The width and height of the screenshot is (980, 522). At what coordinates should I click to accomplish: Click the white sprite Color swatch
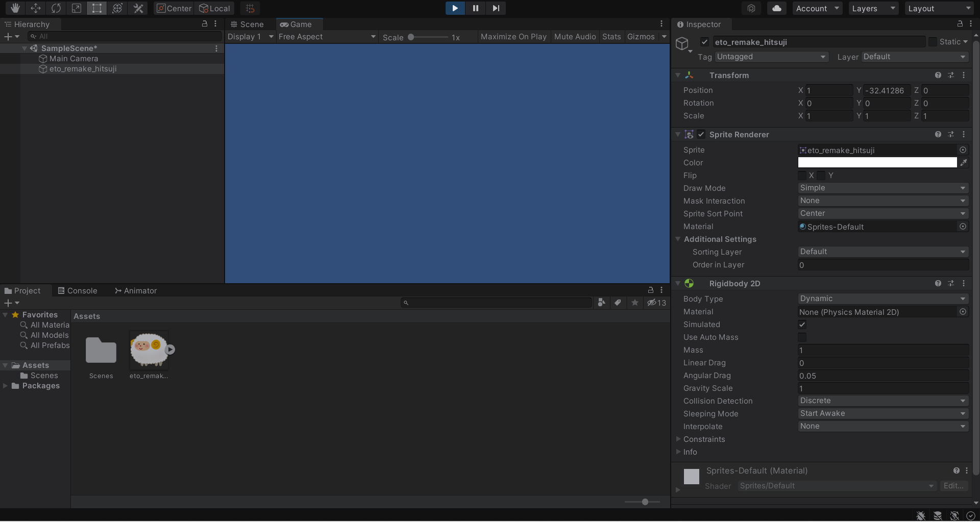pos(877,163)
